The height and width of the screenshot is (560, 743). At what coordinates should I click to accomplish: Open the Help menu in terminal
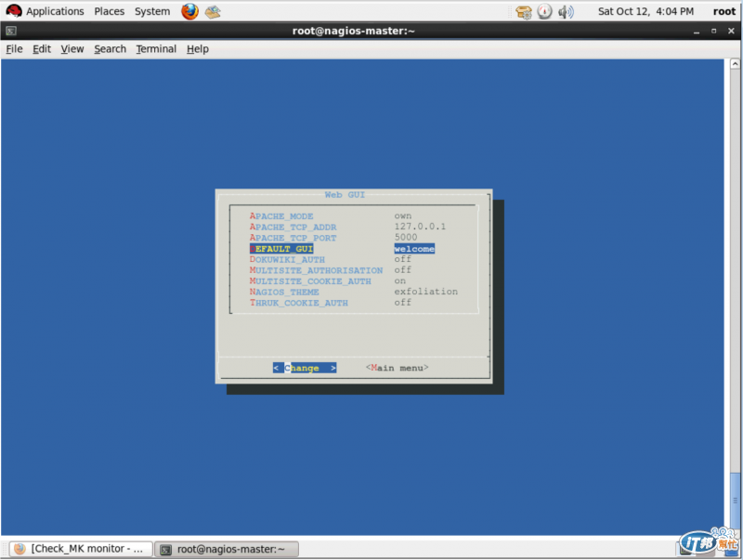[x=198, y=49]
